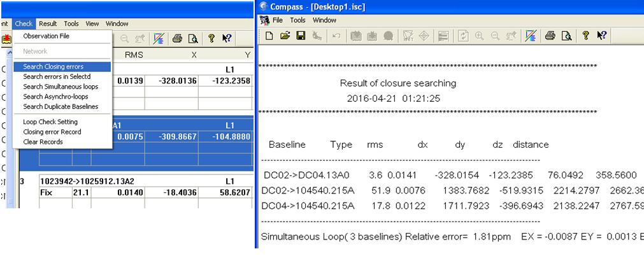Select Search Closing errors from Check menu

(x=53, y=66)
